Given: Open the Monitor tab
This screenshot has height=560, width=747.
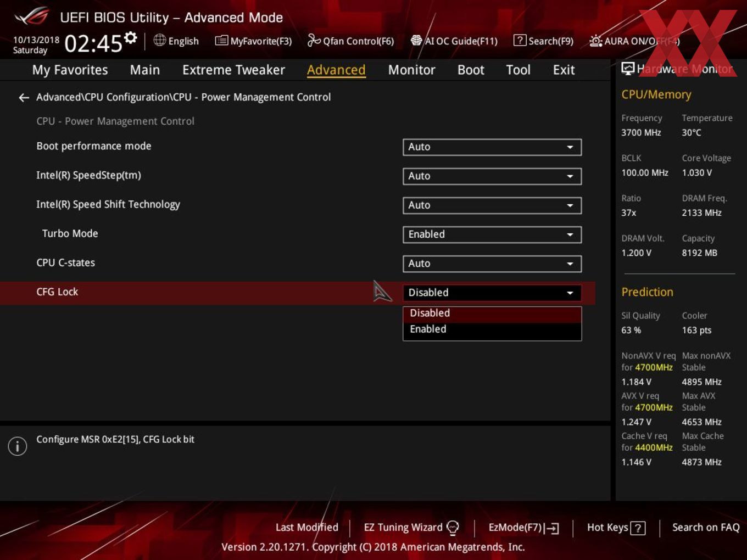Looking at the screenshot, I should point(411,70).
